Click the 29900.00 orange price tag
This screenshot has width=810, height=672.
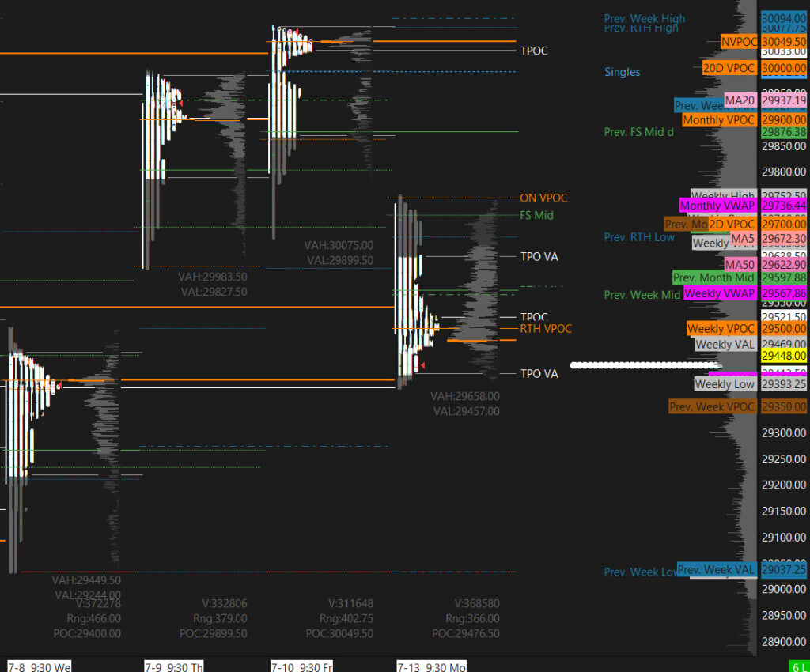click(x=784, y=119)
